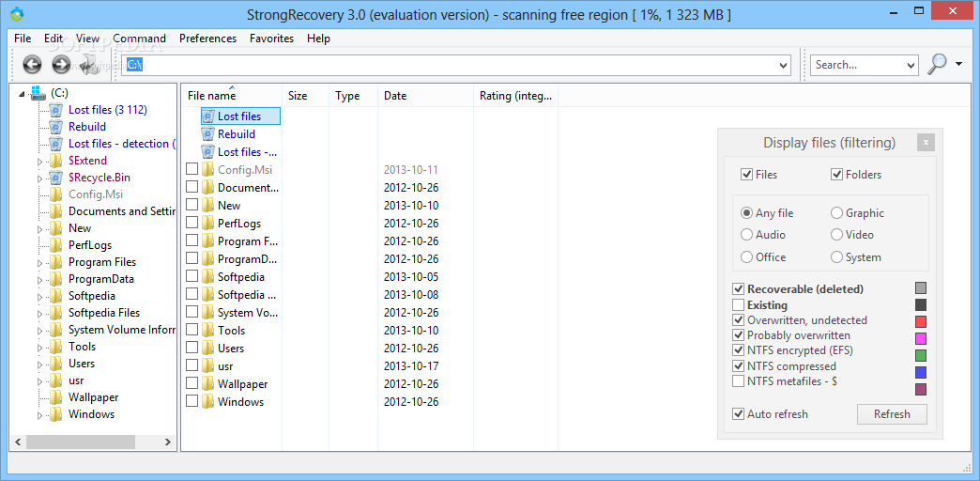The height and width of the screenshot is (481, 980).
Task: Click the Users folder icon in file list
Action: pyautogui.click(x=208, y=349)
